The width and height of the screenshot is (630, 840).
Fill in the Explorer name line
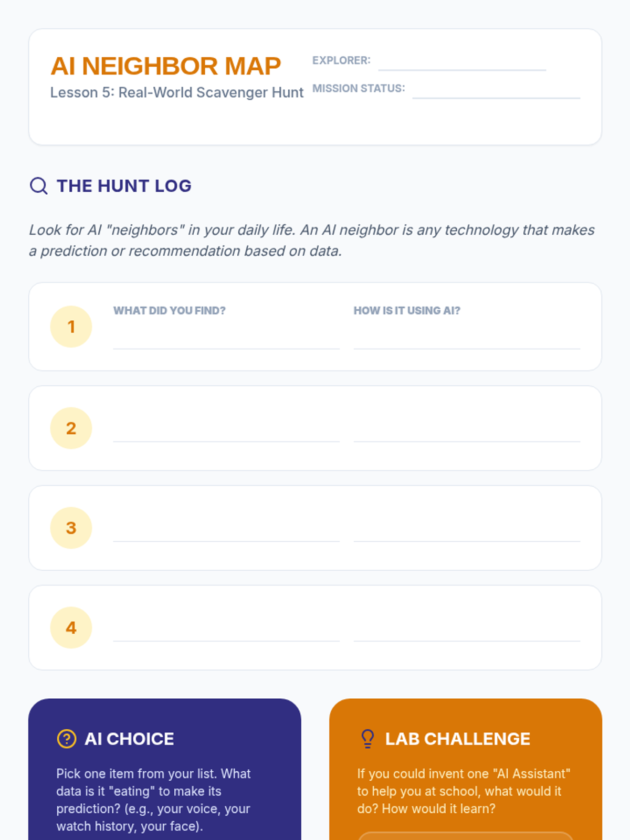(462, 63)
